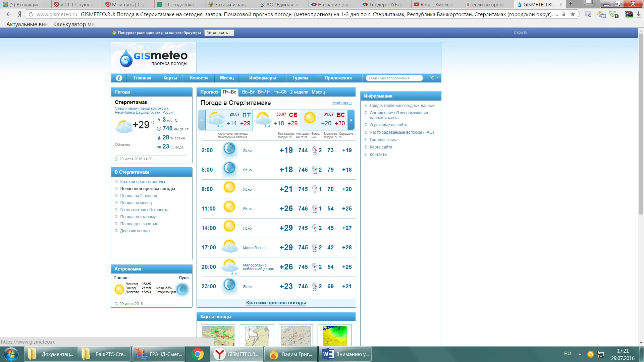
Task: Open the Новости menu item
Action: [x=198, y=78]
